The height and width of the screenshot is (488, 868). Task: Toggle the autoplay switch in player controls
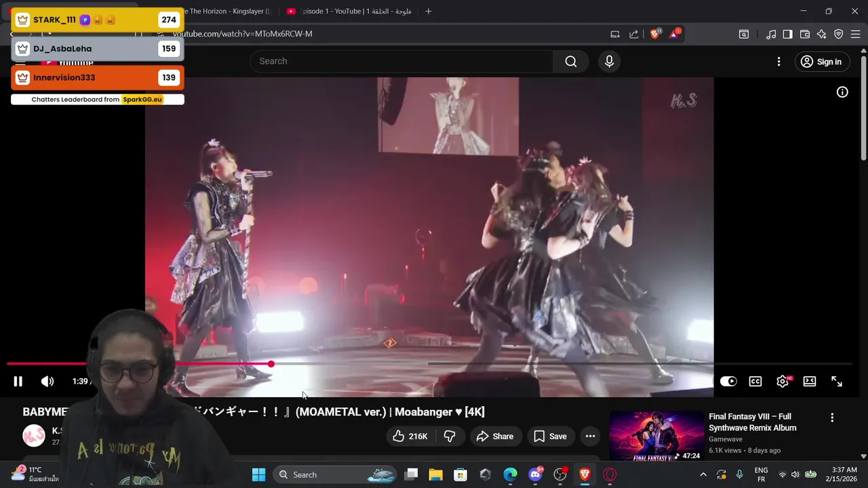(x=728, y=382)
